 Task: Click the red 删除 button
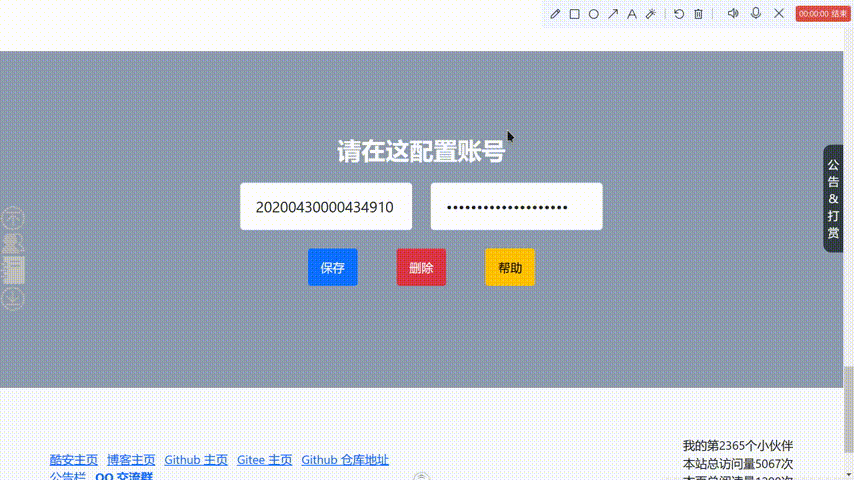point(421,268)
